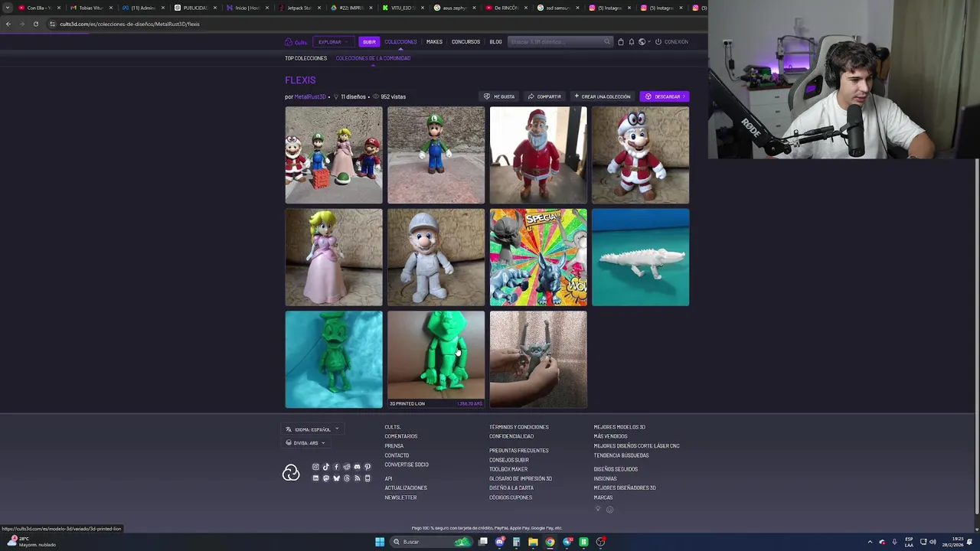Open the Pinterest footer icon
Viewport: 980px width, 551px height.
(x=367, y=467)
